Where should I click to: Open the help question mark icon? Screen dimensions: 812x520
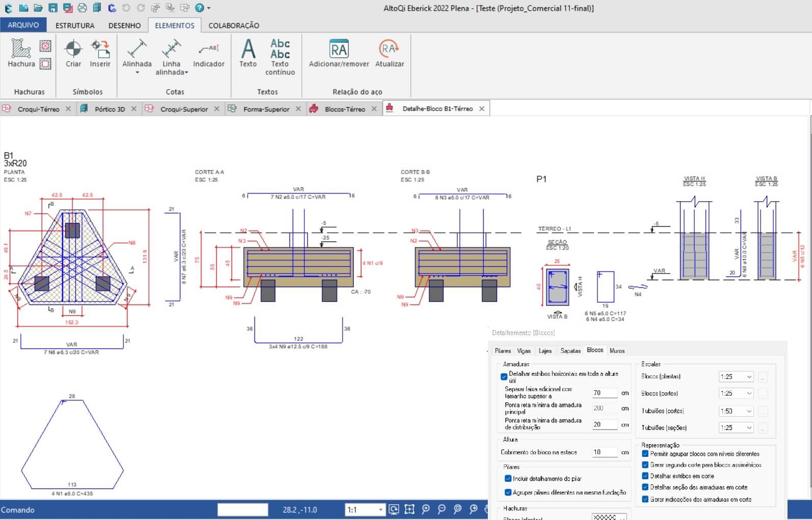(200, 8)
